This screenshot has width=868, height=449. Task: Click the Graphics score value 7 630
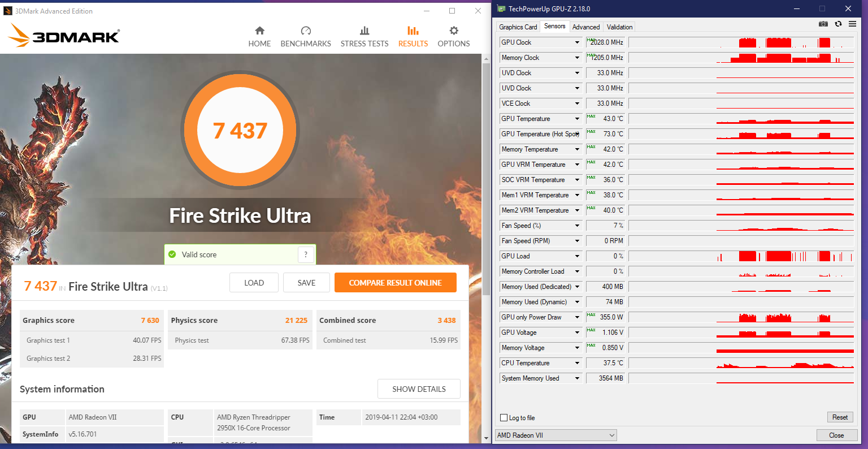coord(150,321)
